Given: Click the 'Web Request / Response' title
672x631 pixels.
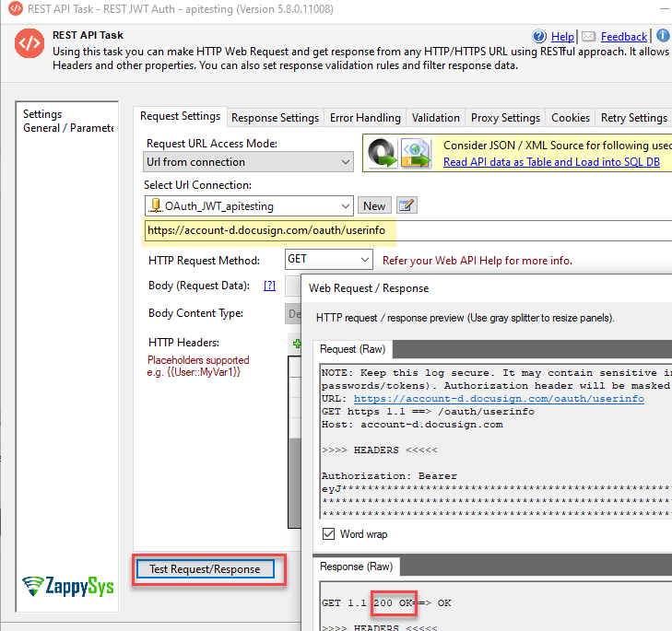Looking at the screenshot, I should click(369, 288).
